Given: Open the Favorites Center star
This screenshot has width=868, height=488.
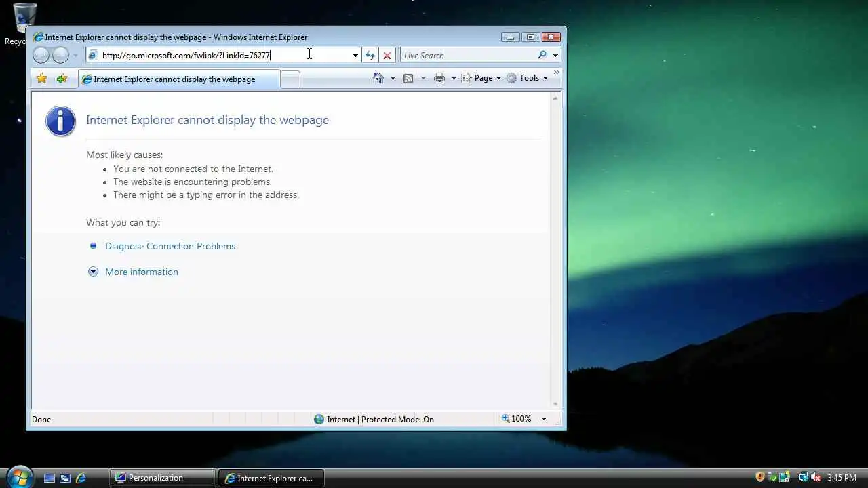Looking at the screenshot, I should coord(41,79).
